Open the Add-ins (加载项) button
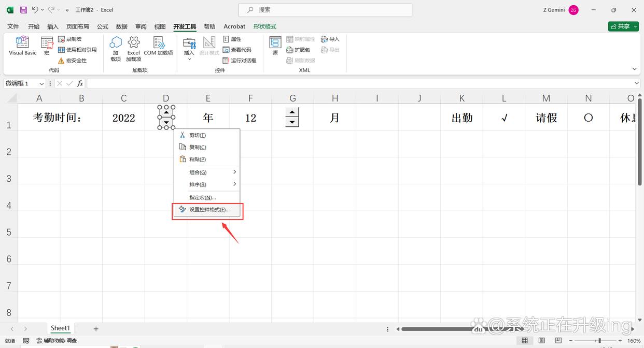 (116, 49)
